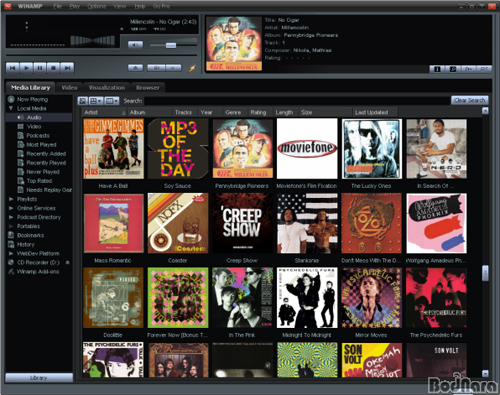Switch to the Visualization tab
The image size is (500, 395).
click(x=107, y=88)
